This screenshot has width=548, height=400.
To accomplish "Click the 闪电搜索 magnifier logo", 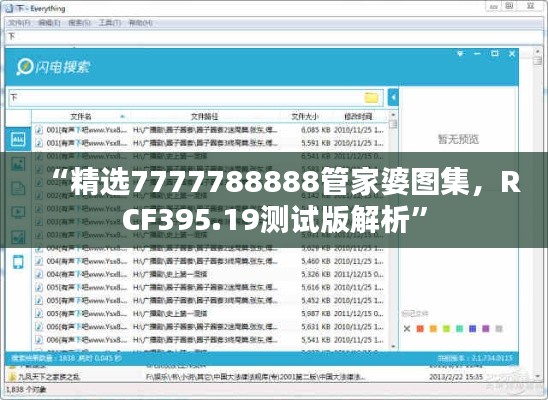I will tap(24, 67).
